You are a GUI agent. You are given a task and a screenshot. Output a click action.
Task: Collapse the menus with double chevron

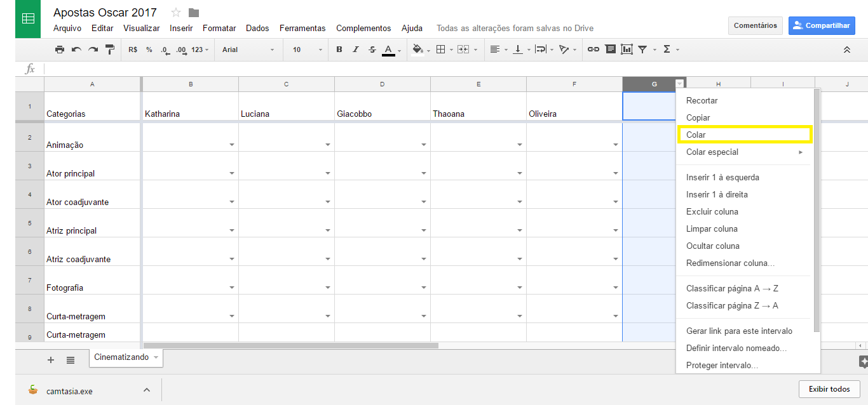pos(846,50)
